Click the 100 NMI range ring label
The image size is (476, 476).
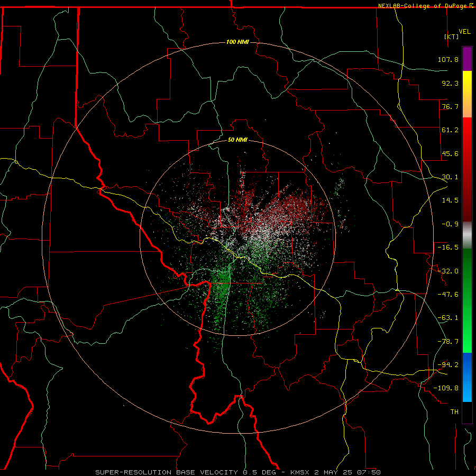pyautogui.click(x=237, y=42)
